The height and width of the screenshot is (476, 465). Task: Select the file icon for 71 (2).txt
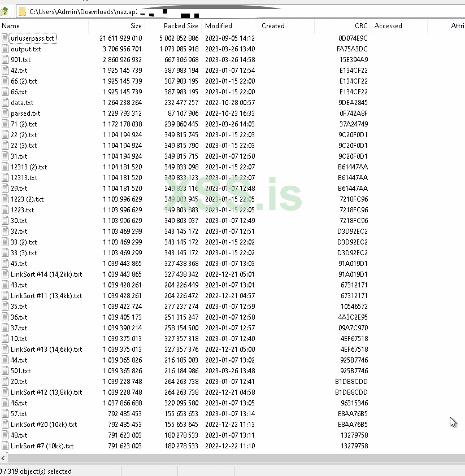5,124
